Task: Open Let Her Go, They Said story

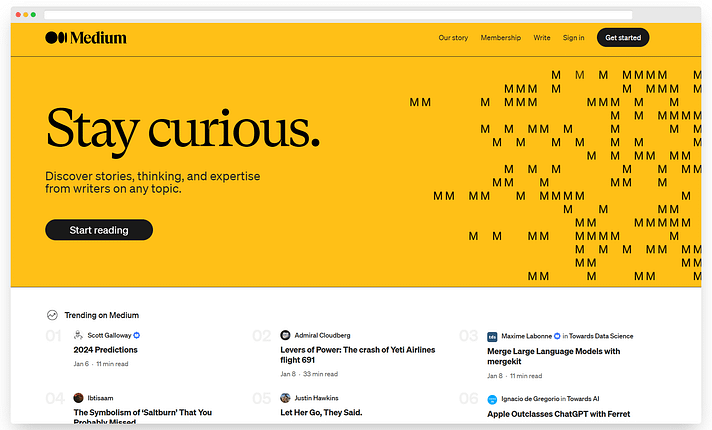Action: click(321, 412)
